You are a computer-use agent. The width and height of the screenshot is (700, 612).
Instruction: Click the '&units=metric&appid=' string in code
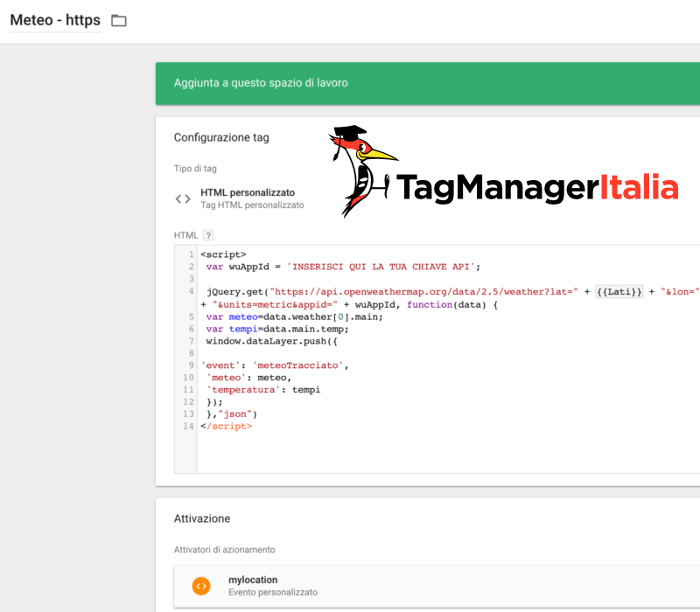coord(275,304)
